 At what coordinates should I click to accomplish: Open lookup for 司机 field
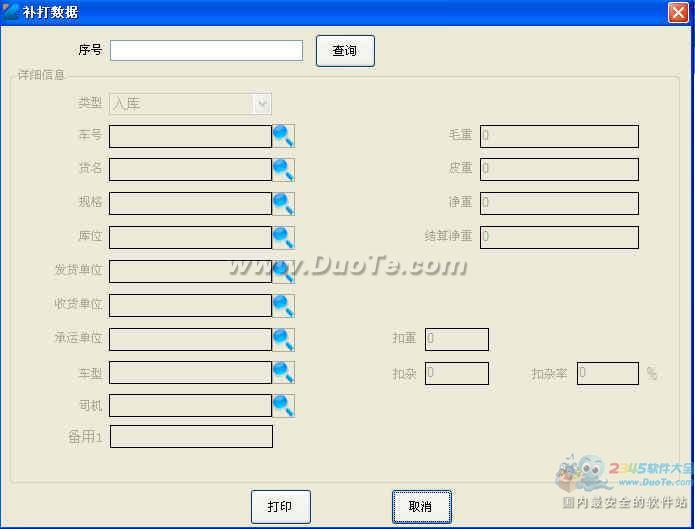click(283, 406)
